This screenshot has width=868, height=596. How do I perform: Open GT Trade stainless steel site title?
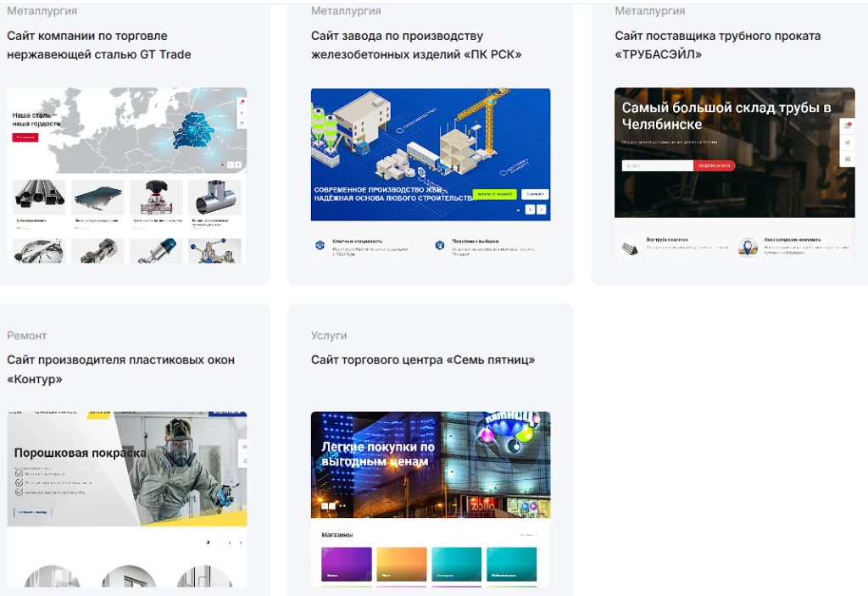(x=99, y=45)
